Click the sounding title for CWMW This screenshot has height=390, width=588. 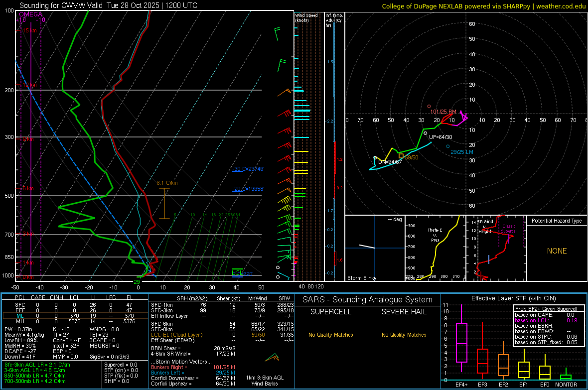108,5
